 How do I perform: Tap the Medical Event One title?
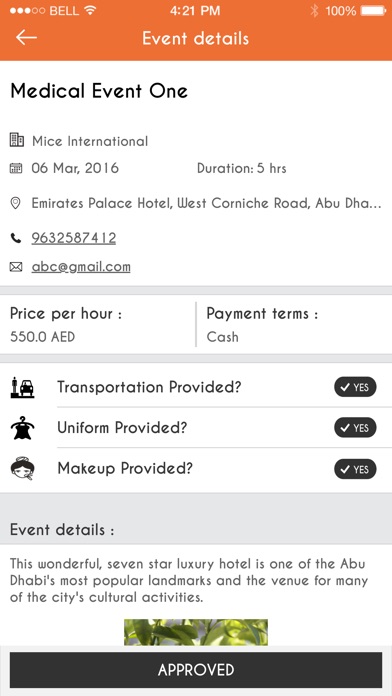(99, 91)
